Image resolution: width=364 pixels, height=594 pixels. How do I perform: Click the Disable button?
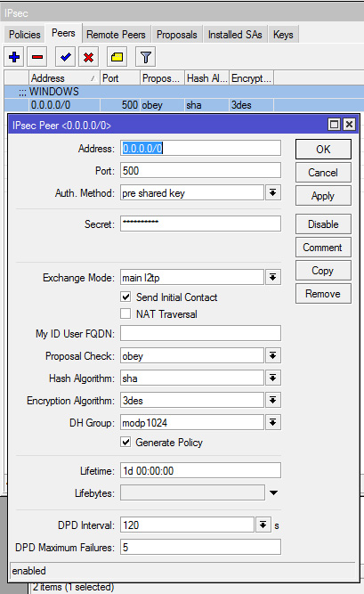[323, 224]
